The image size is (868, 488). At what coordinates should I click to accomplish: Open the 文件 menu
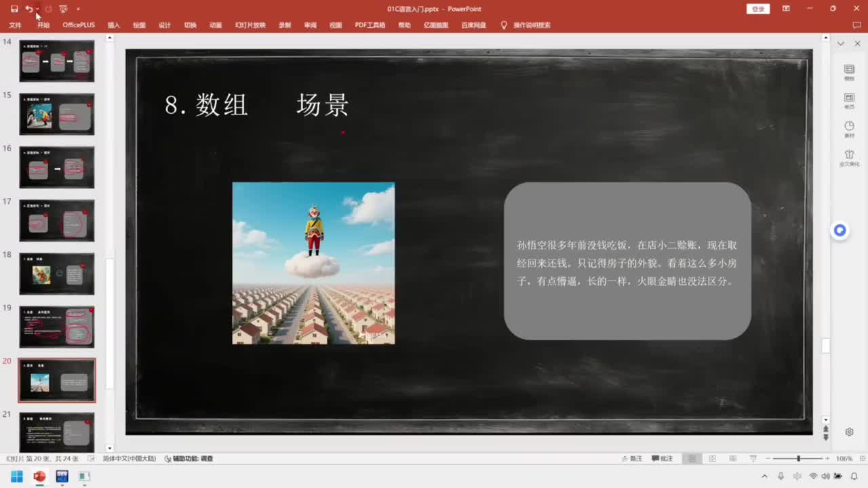[x=15, y=25]
